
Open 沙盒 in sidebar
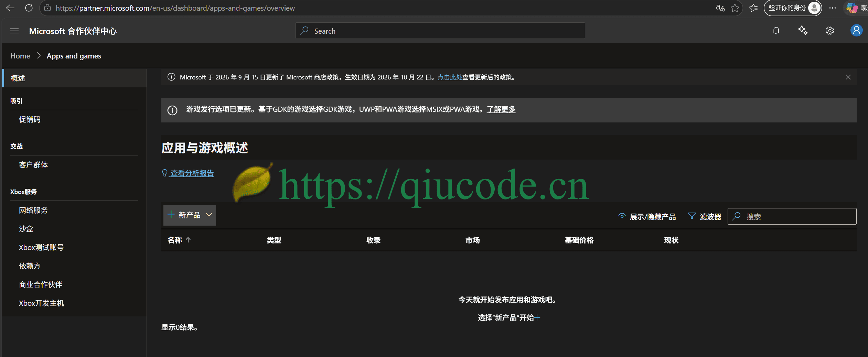click(x=26, y=229)
